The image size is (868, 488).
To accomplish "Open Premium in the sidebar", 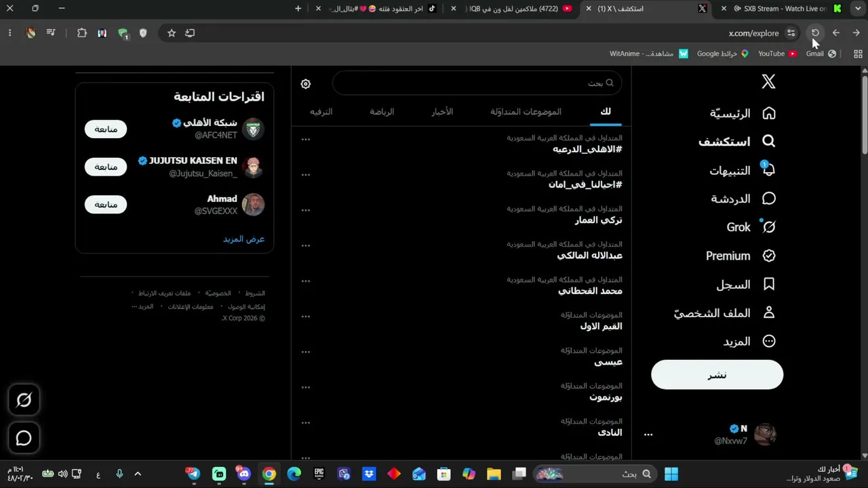I will (x=741, y=256).
